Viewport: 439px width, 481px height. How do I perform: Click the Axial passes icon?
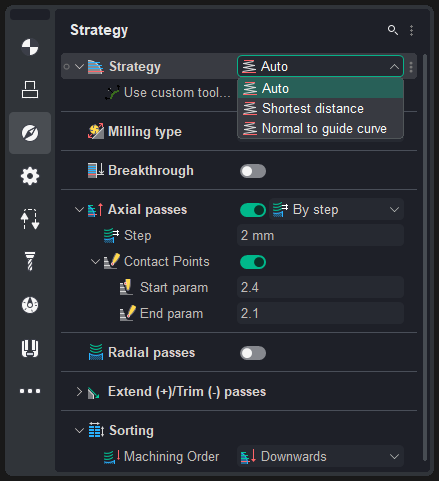[95, 210]
